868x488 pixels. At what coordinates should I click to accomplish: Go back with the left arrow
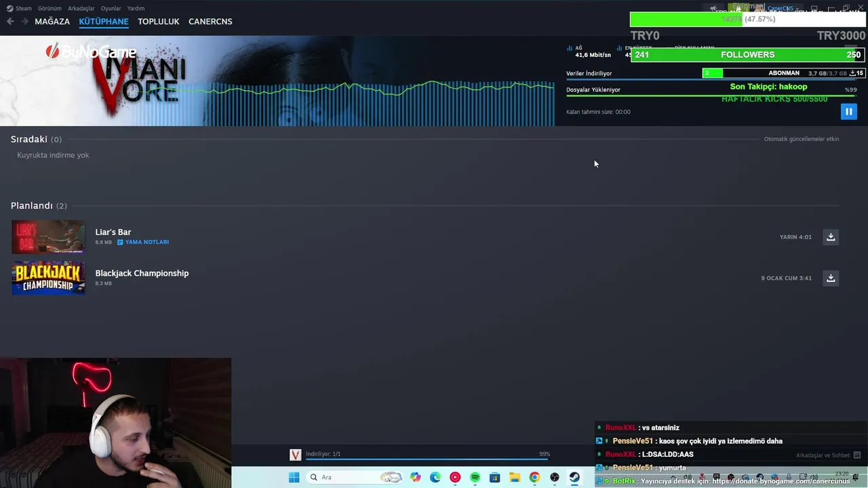[10, 22]
